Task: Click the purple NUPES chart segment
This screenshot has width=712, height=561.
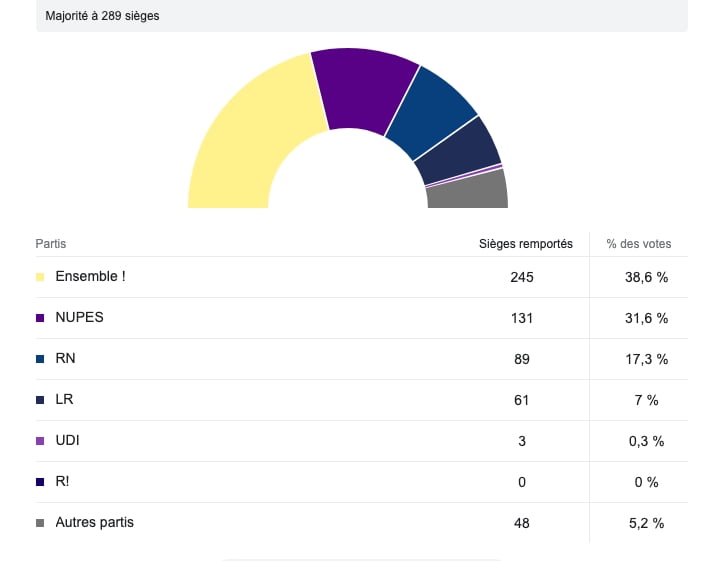Action: coord(361,89)
